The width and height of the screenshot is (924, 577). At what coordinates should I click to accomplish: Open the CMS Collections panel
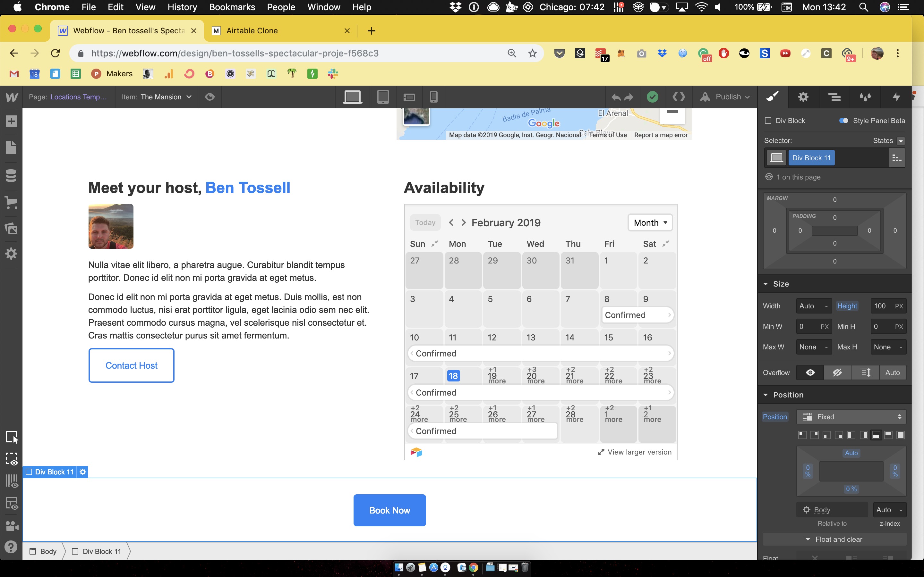[11, 176]
